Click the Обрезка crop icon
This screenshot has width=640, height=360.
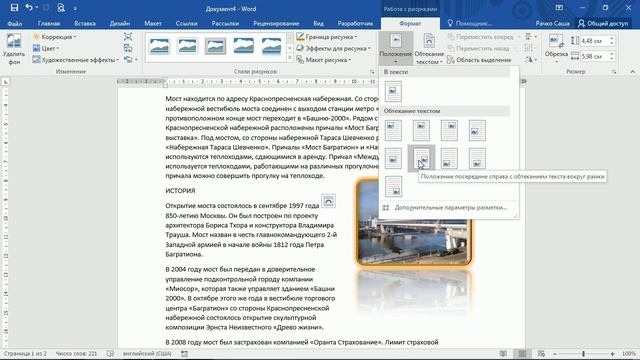(x=556, y=41)
